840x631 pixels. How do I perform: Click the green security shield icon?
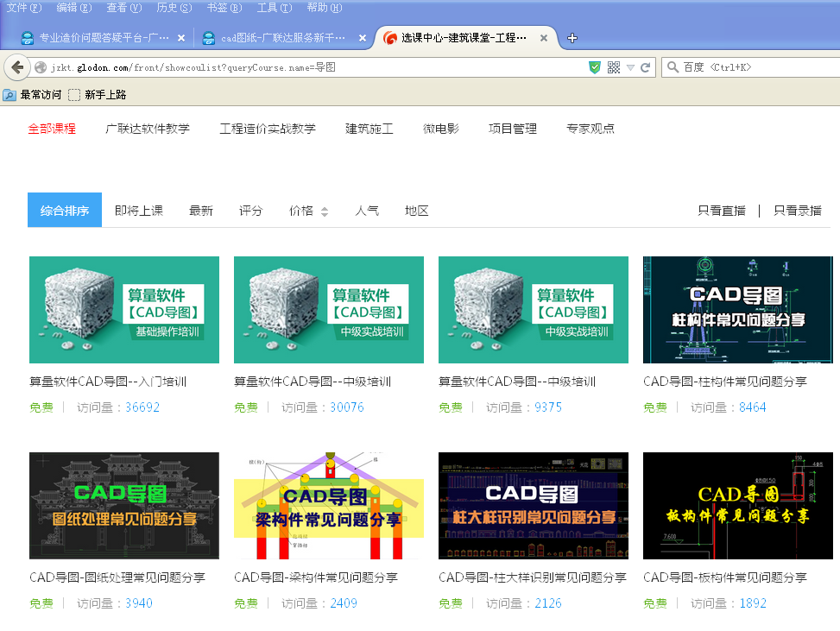(595, 67)
